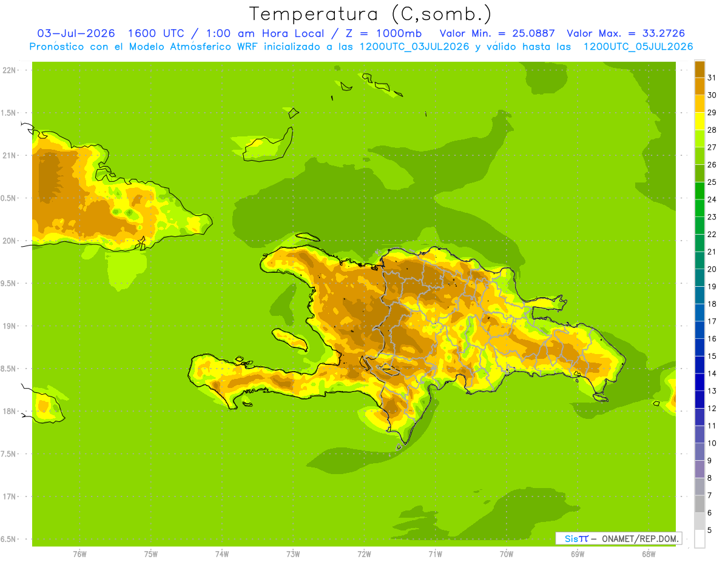Select the brown legend swatch above 31
Viewport: 728px width, 562px height.
click(x=699, y=69)
